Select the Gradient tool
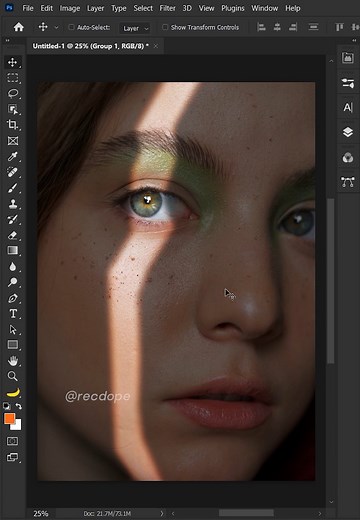The image size is (360, 520). coord(13,250)
